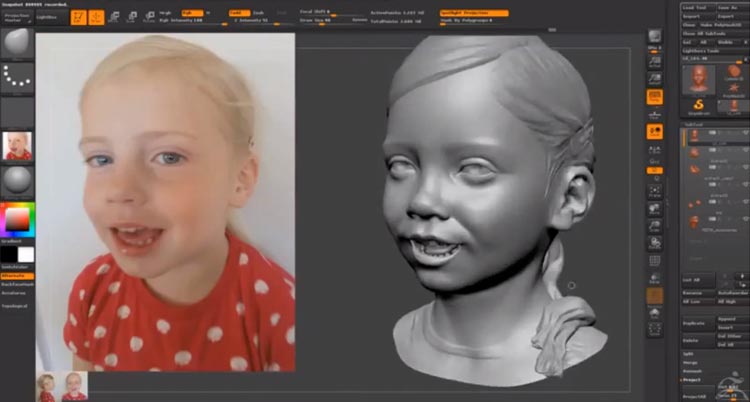Screen dimensions: 750x402
Task: Click the Frame icon in right shelf
Action: [655, 191]
